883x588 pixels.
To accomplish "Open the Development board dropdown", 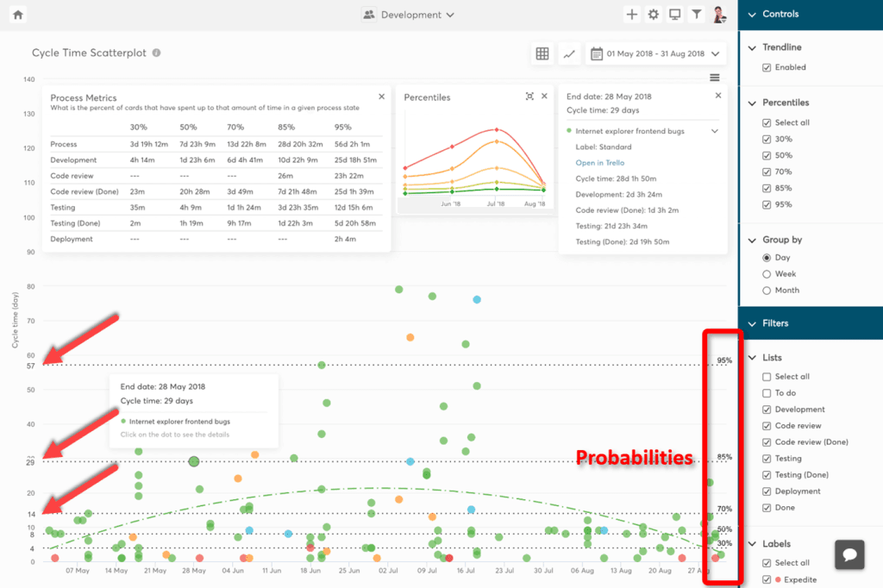I will 410,15.
